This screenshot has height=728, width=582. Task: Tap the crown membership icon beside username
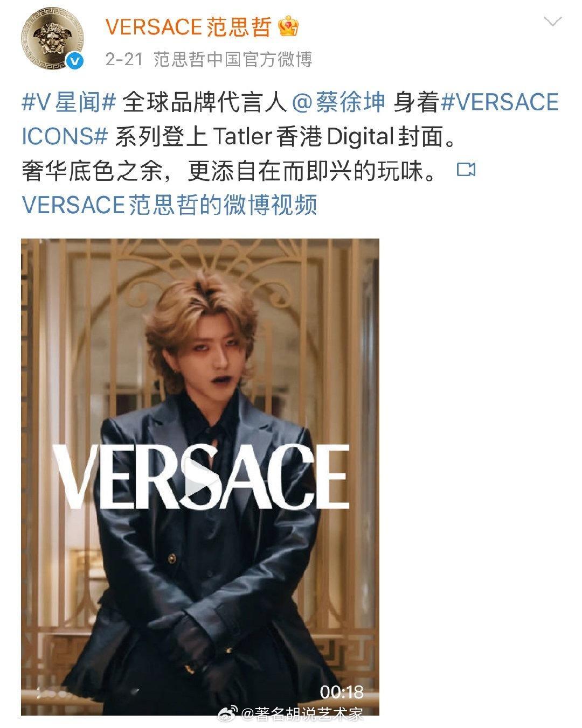point(288,26)
